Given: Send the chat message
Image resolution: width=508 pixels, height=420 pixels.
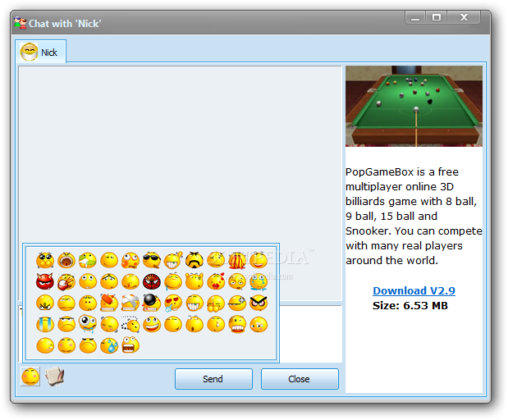Looking at the screenshot, I should click(x=213, y=379).
